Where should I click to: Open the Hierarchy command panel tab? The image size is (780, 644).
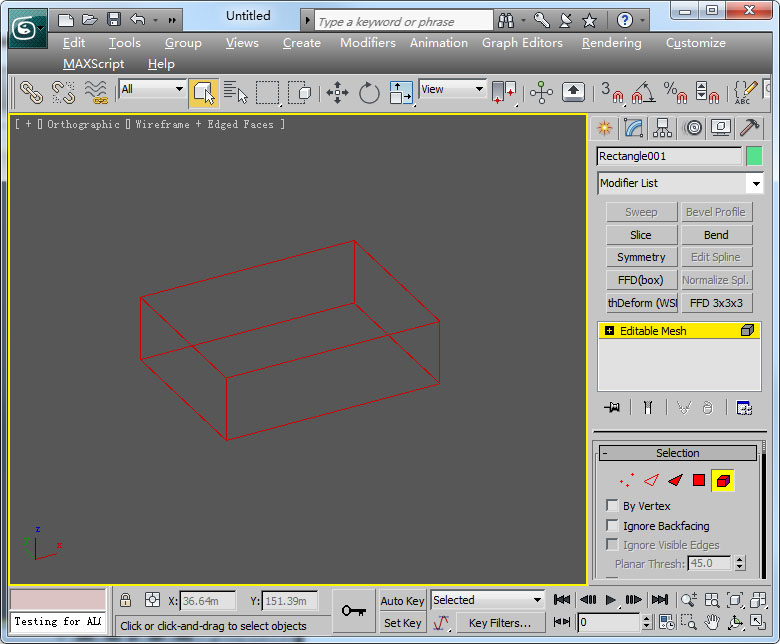pyautogui.click(x=662, y=128)
